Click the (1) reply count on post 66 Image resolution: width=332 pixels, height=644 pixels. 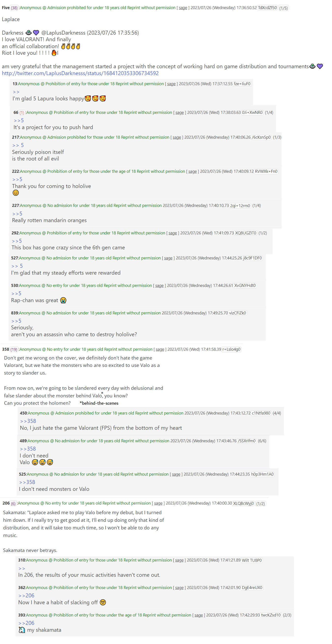pyautogui.click(x=22, y=113)
